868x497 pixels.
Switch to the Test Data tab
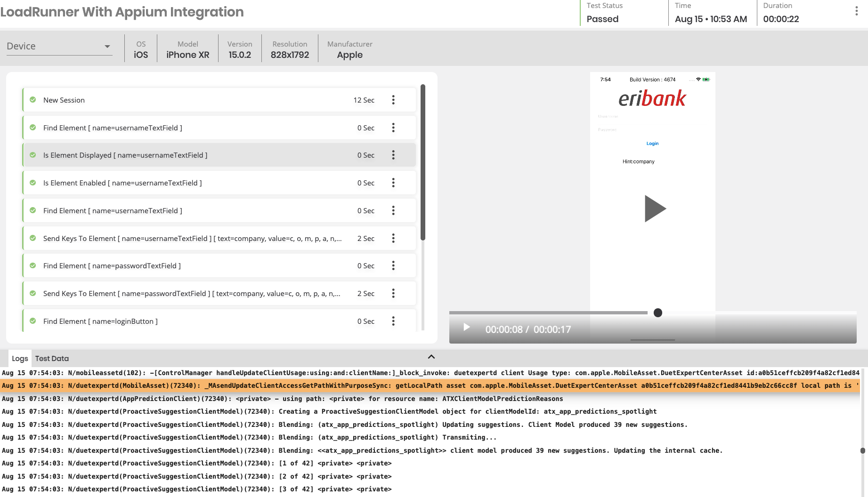52,359
